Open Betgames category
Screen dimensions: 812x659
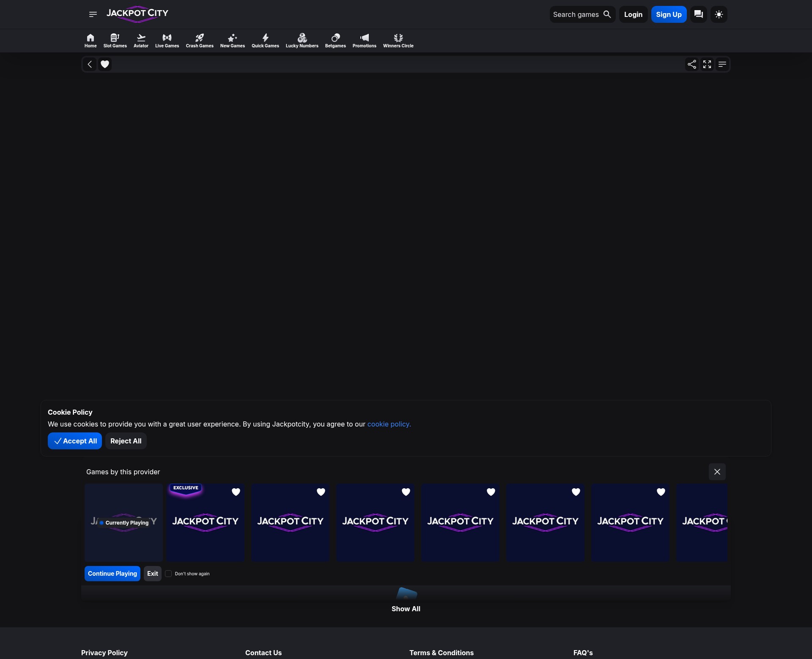point(335,41)
